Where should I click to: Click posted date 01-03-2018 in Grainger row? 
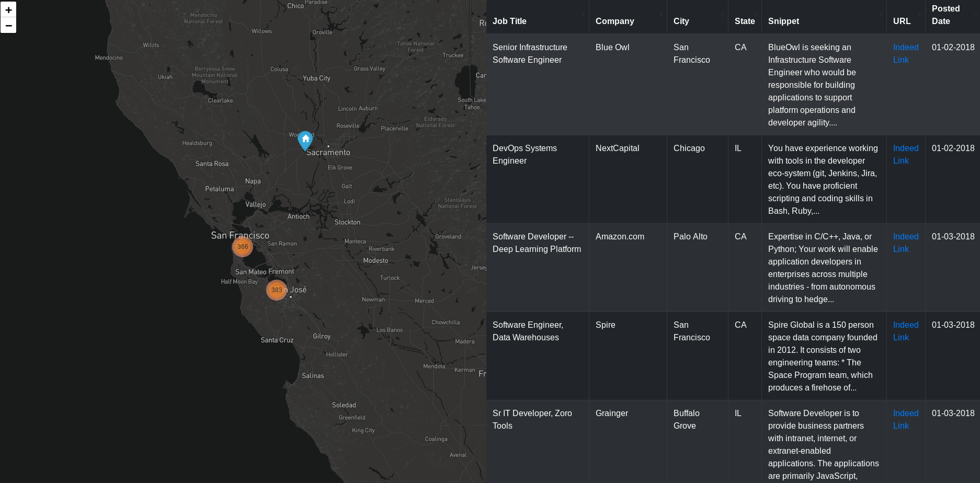point(953,413)
